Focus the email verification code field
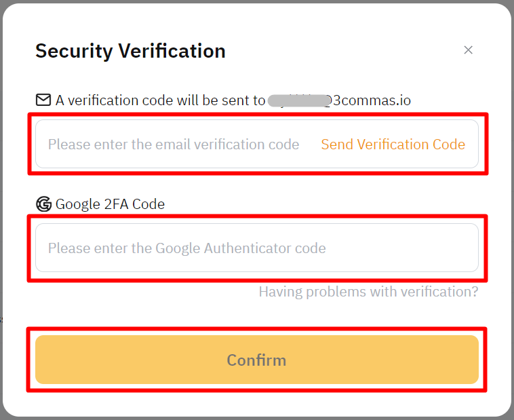Screen dimensions: 514x420 tap(174, 145)
